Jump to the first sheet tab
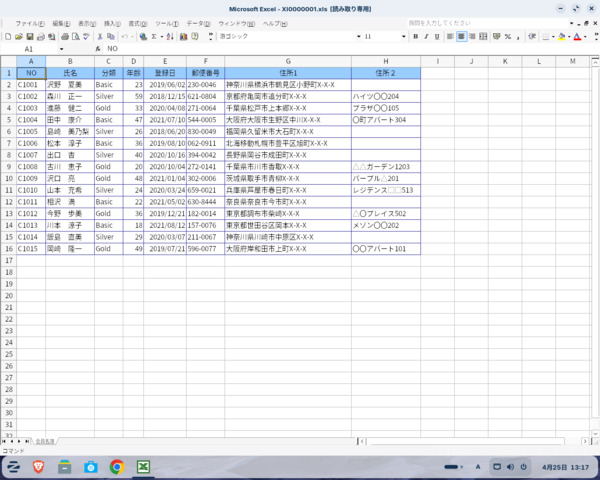Viewport: 600px width, 480px height. [x=4, y=441]
